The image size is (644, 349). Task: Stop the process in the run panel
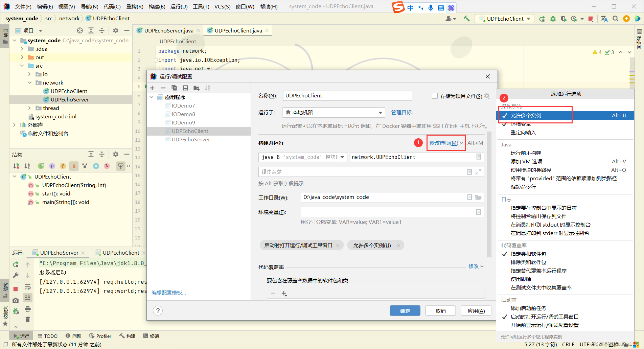click(16, 289)
